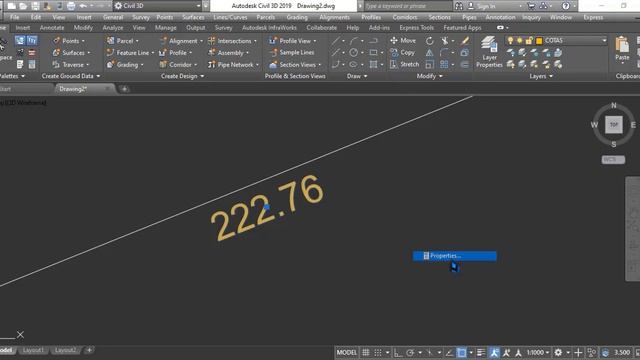Viewport: 640px width, 360px height.
Task: Select the Rectangle draw tool
Action: 373,53
